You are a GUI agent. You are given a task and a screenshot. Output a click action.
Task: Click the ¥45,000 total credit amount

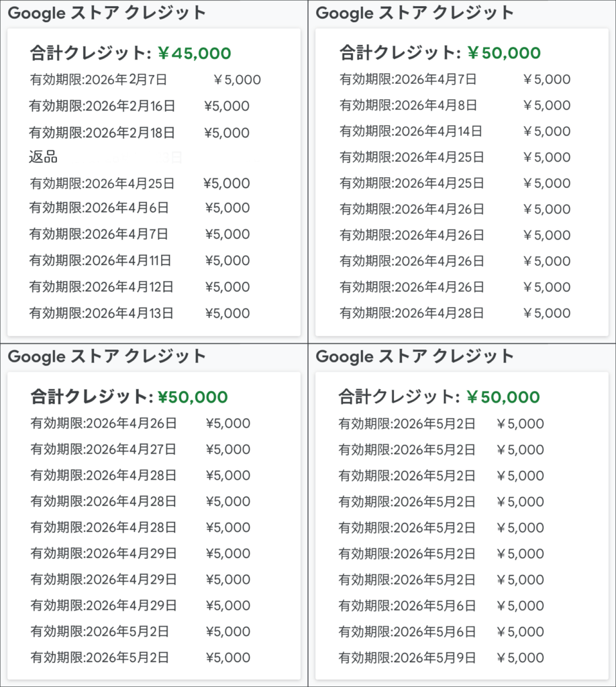click(x=194, y=54)
